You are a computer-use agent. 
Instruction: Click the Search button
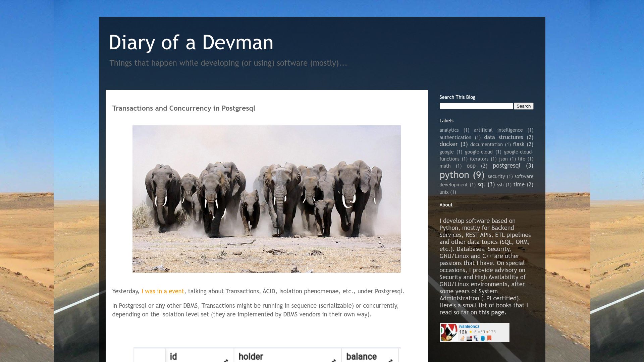tap(524, 106)
